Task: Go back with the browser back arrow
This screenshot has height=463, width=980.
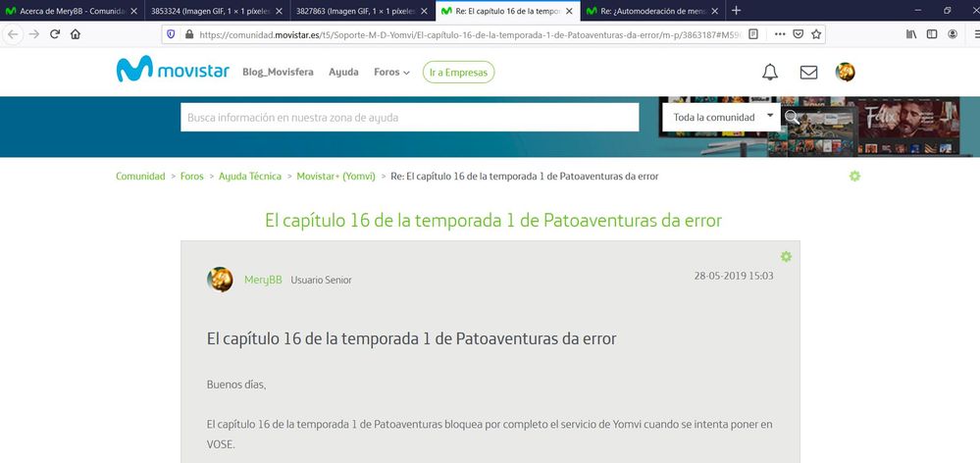Action: pos(13,34)
